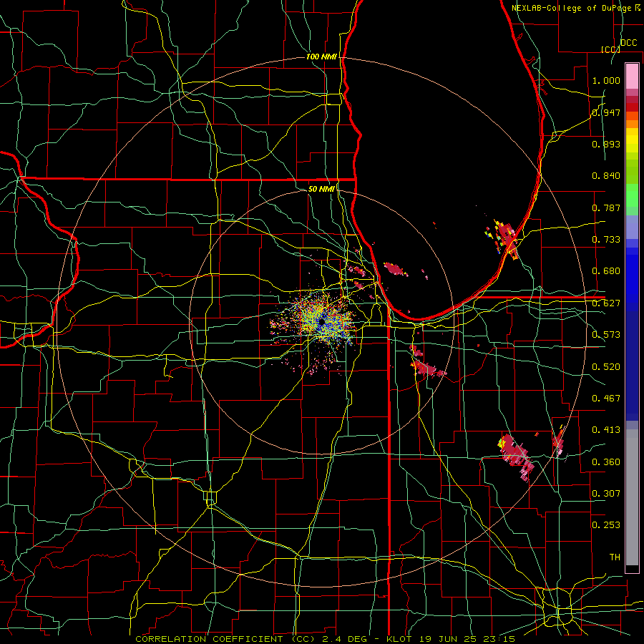Click the KLOT station identifier
644x644 pixels.
[399, 639]
